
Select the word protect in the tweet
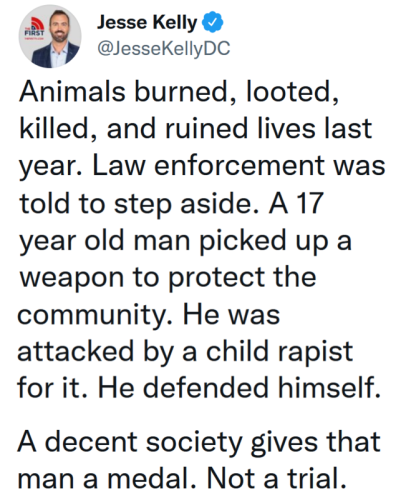pos(216,279)
